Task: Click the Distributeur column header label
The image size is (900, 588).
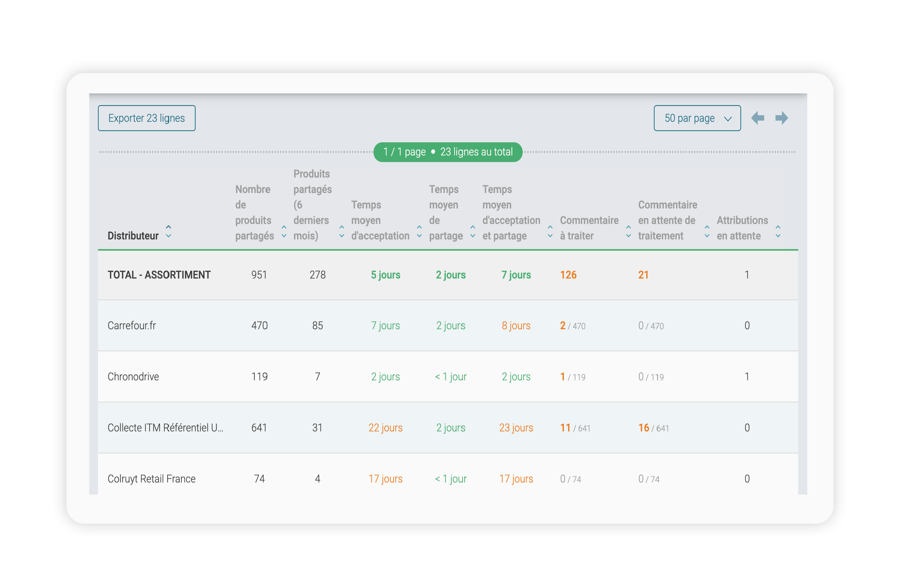Action: tap(133, 236)
